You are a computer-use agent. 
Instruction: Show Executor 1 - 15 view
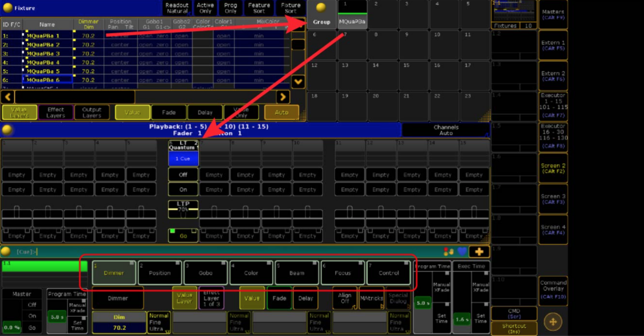pyautogui.click(x=553, y=106)
